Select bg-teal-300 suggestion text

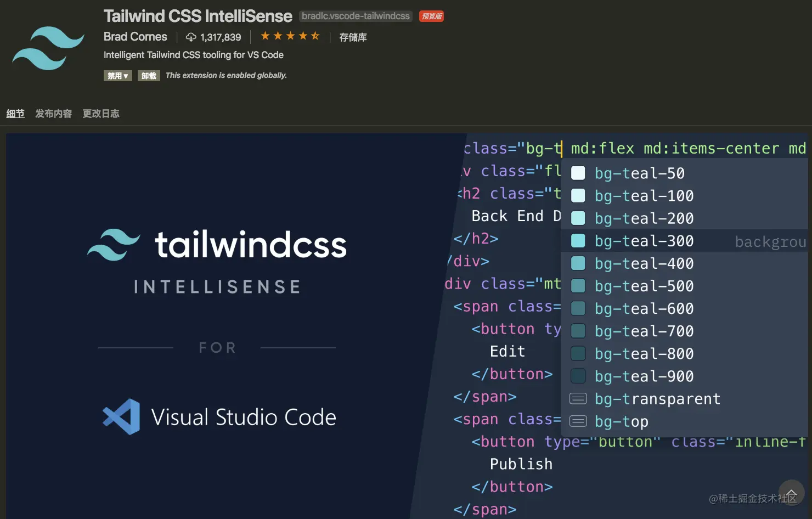pos(644,241)
